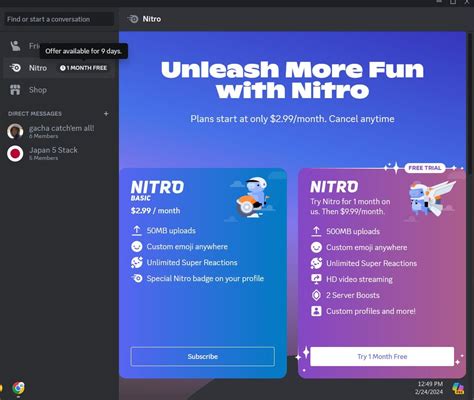Click the NITRO BASIC logo
The image size is (474, 400).
click(157, 191)
